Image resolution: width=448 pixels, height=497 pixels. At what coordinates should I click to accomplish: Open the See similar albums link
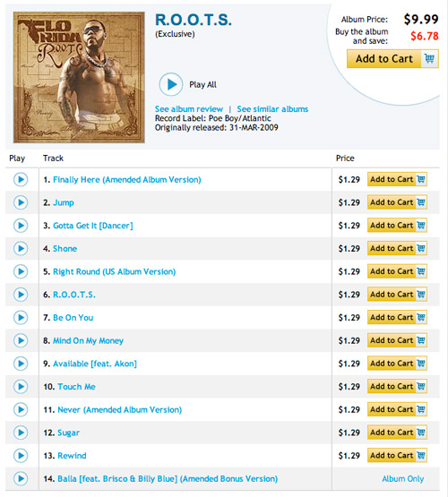pyautogui.click(x=272, y=109)
